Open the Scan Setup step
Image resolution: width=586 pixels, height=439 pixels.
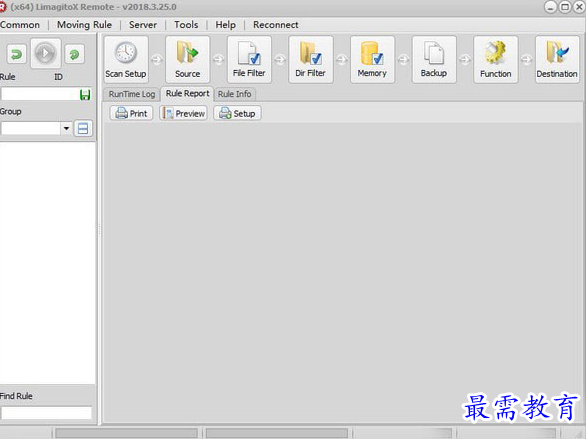click(x=126, y=59)
